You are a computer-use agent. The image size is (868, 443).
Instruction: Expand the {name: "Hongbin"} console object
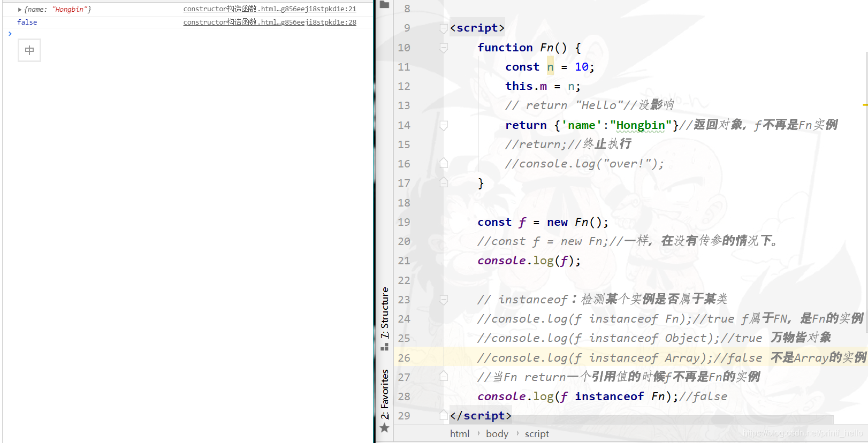point(20,10)
